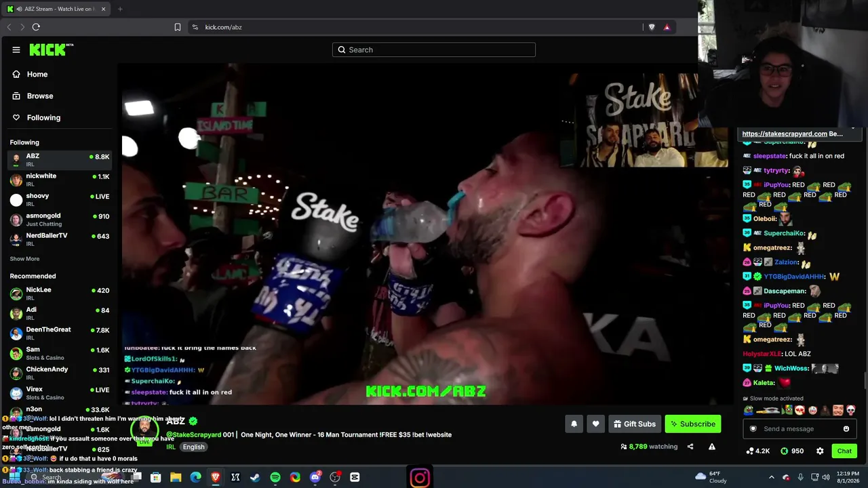
Task: Show hidden system tray icons
Action: (771, 477)
